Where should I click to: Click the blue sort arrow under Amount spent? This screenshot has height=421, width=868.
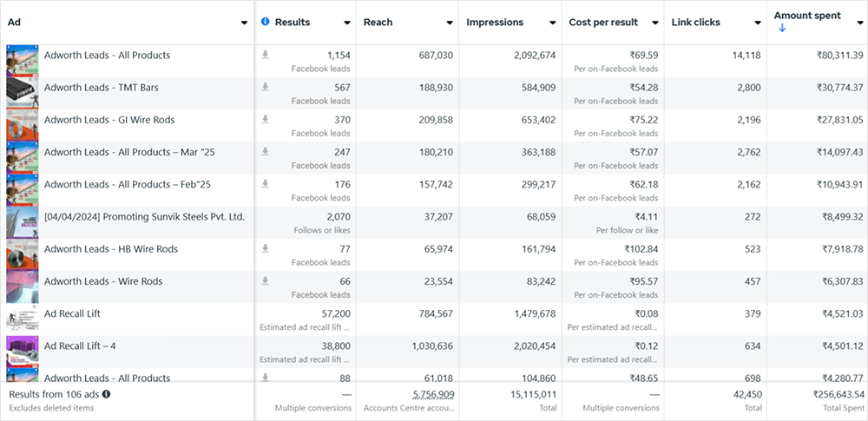[782, 29]
